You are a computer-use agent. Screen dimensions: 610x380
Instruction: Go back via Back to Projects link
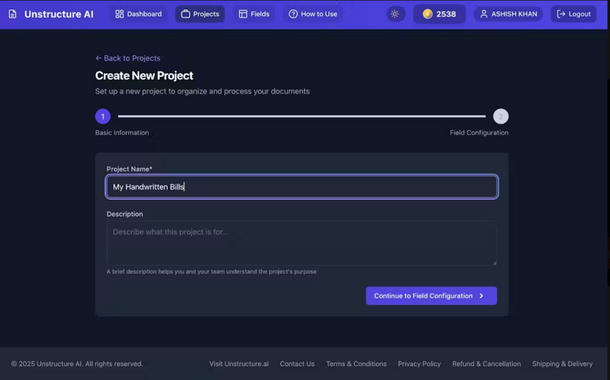click(128, 58)
